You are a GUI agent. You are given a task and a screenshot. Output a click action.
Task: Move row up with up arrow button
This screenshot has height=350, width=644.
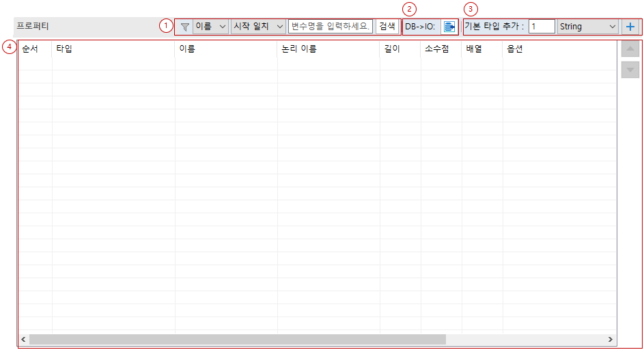click(x=630, y=49)
